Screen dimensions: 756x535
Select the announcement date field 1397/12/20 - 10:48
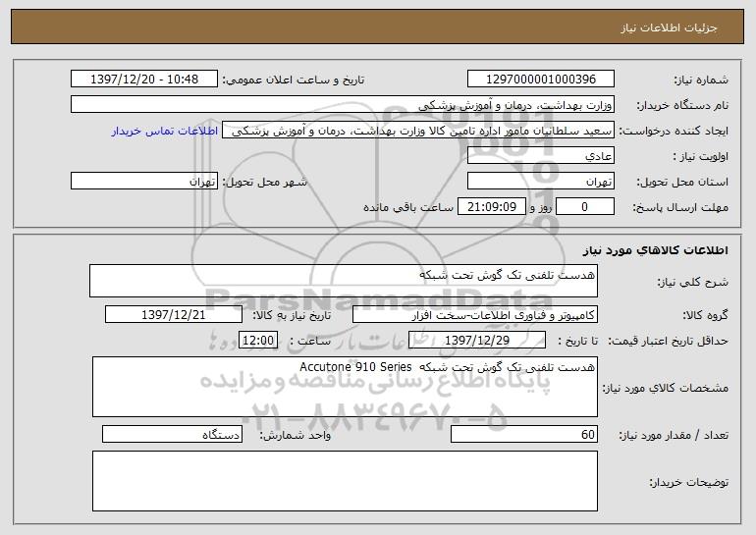point(144,80)
